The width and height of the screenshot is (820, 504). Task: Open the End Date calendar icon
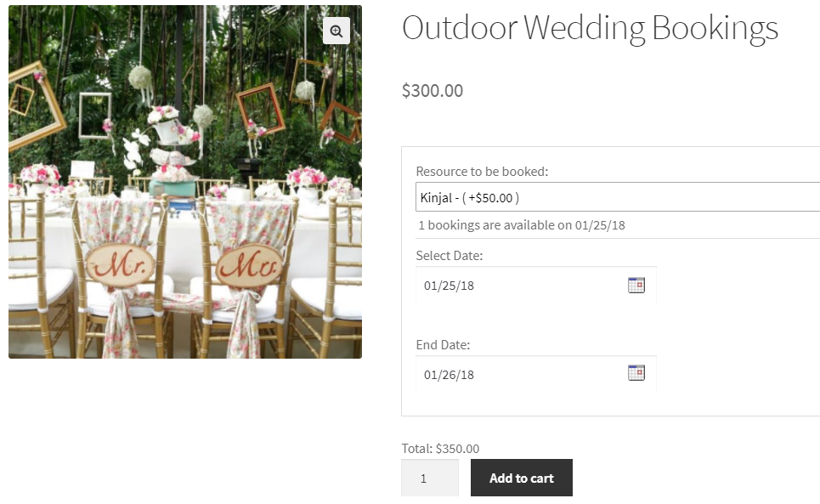pyautogui.click(x=636, y=373)
